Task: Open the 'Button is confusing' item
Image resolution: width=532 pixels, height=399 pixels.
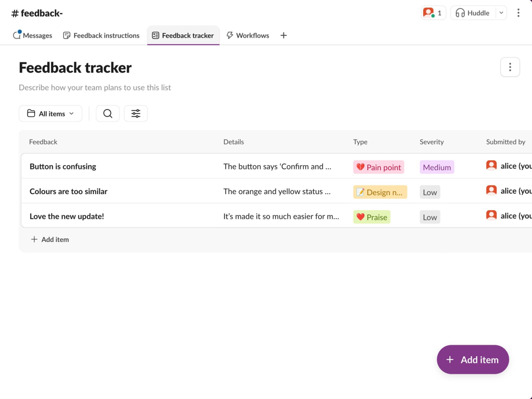Action: click(x=63, y=166)
